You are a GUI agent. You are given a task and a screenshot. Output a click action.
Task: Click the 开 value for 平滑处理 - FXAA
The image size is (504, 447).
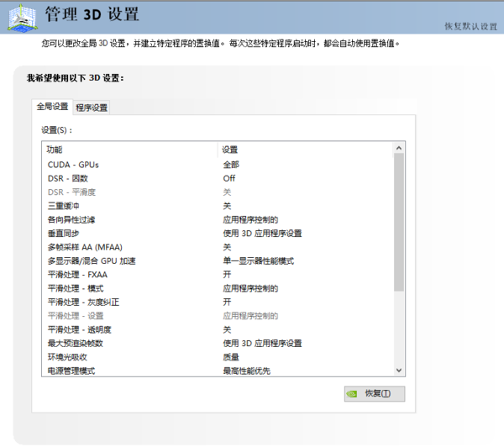(227, 275)
